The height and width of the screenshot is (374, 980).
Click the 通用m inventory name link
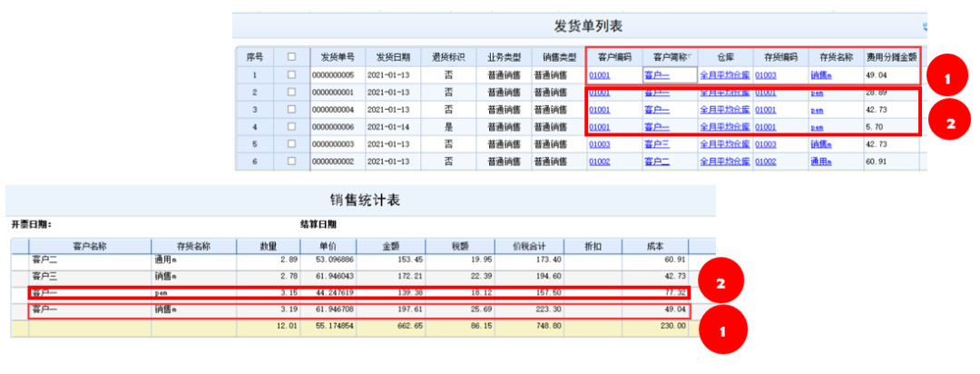[820, 162]
